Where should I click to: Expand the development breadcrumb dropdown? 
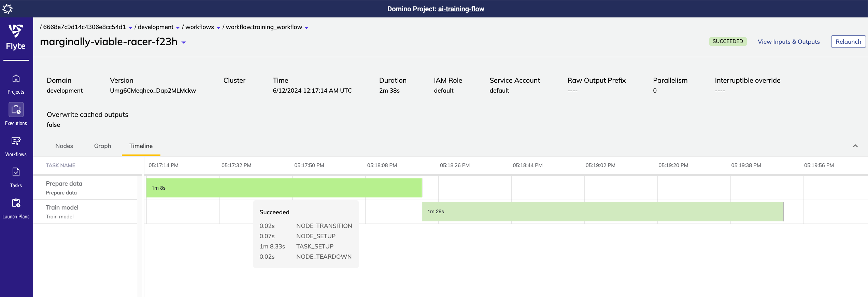coord(178,28)
